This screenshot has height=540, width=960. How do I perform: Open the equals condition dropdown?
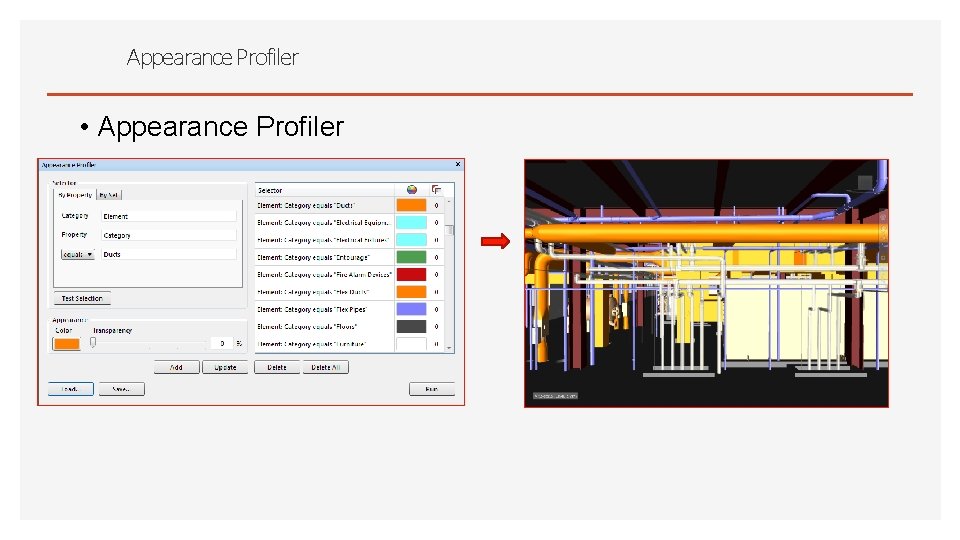pyautogui.click(x=78, y=254)
